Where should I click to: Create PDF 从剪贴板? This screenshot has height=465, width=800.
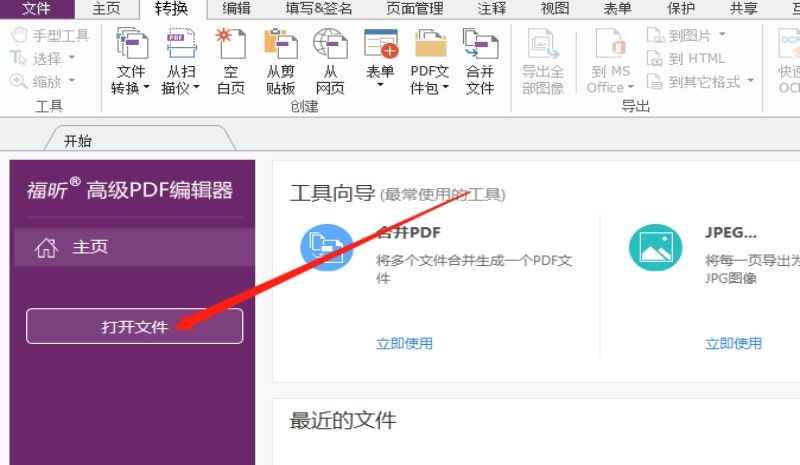point(280,61)
